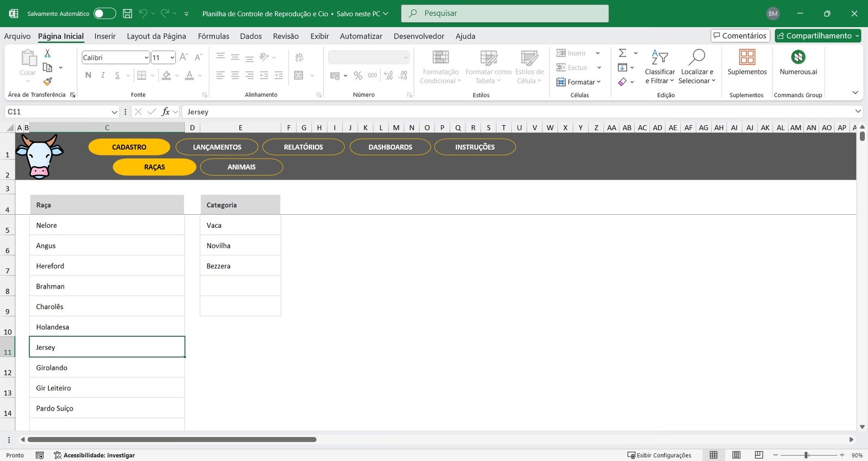Click the LANÇAMENTOS navigation button

tap(217, 147)
